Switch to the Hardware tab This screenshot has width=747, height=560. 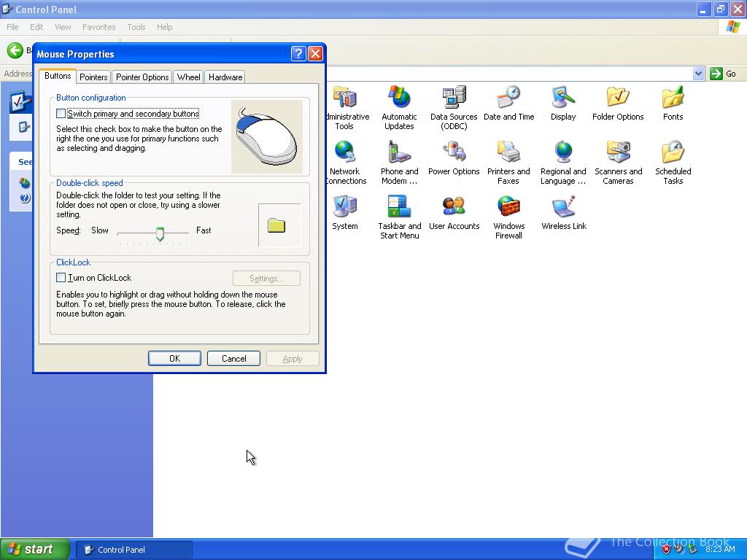point(225,77)
